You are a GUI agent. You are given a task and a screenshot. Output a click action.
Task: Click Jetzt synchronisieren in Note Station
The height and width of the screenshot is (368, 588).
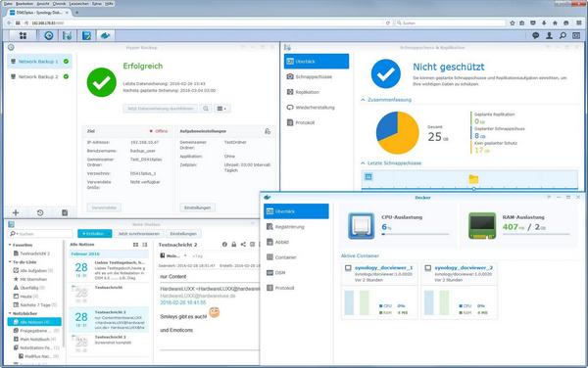point(139,234)
